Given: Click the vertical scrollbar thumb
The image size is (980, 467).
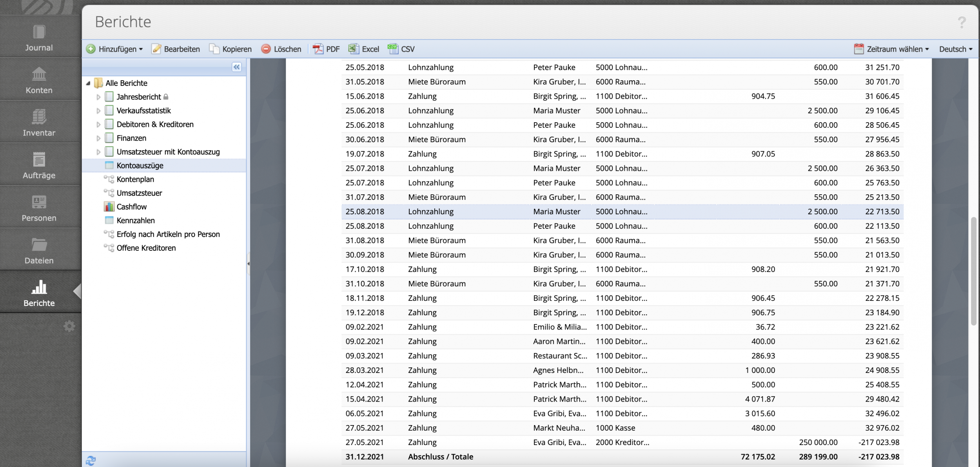Looking at the screenshot, I should tap(973, 270).
